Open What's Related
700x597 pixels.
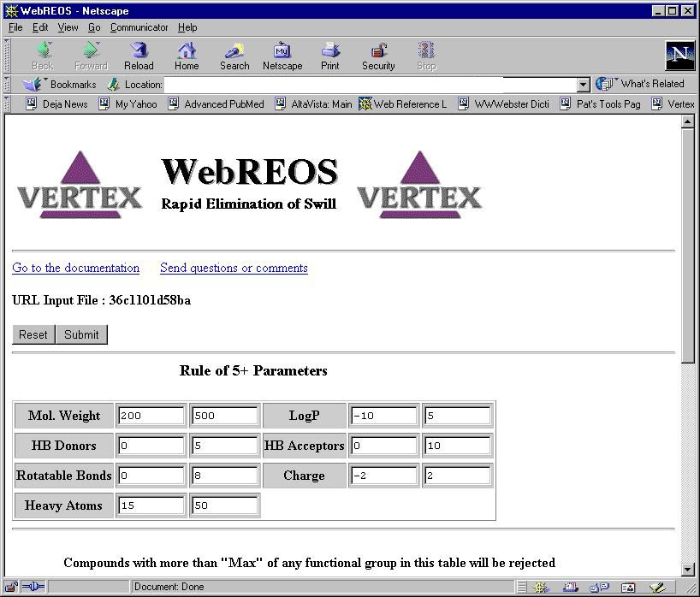tap(640, 84)
